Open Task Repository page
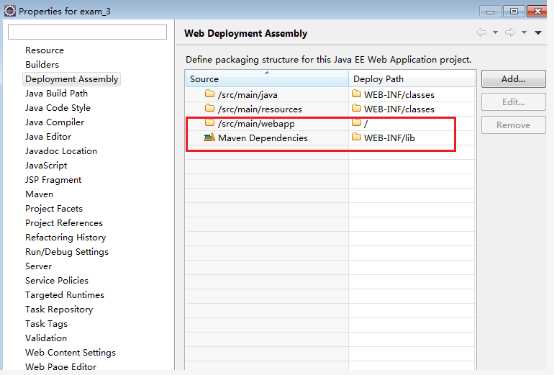This screenshot has width=554, height=375. (59, 310)
